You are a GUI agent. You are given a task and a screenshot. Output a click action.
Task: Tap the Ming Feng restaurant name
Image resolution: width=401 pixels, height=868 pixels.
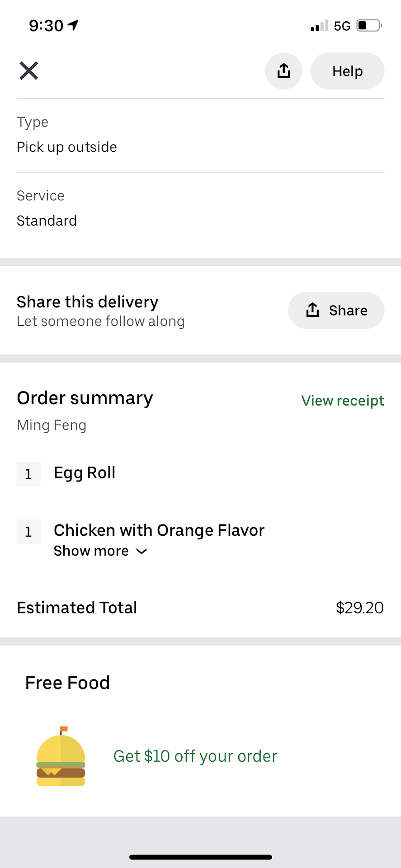tap(52, 425)
